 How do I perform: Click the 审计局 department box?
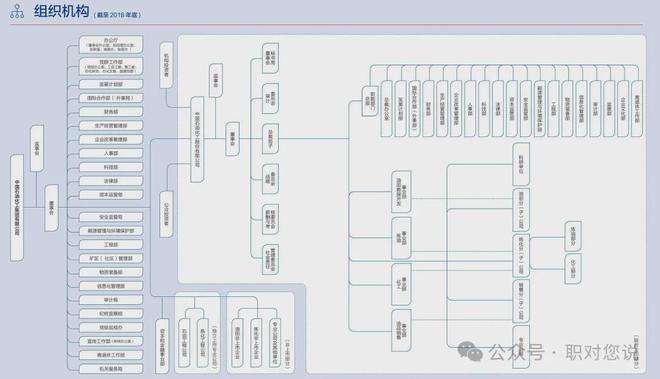pyautogui.click(x=111, y=300)
